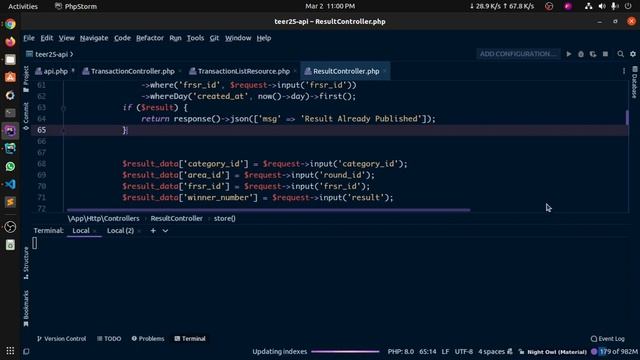Click the store() breadcrumb
The height and width of the screenshot is (360, 640).
point(224,218)
